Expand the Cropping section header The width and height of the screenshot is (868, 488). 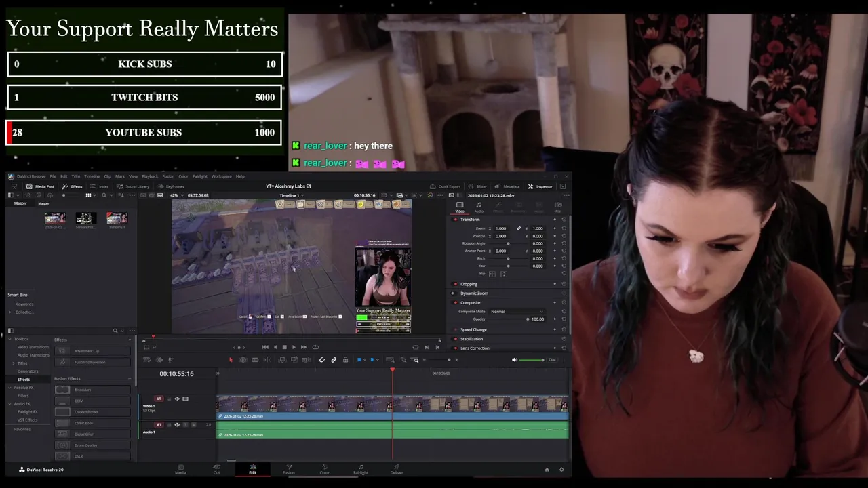[469, 284]
